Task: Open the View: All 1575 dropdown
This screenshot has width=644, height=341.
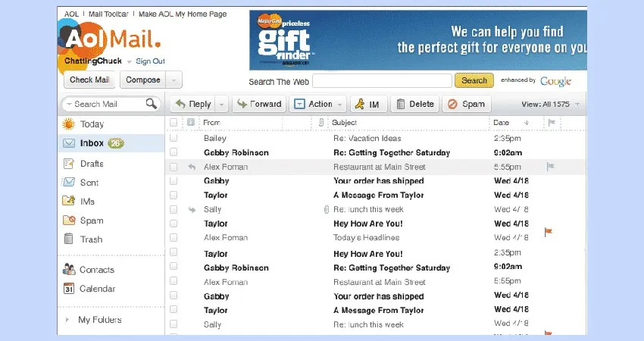Action: pyautogui.click(x=552, y=104)
